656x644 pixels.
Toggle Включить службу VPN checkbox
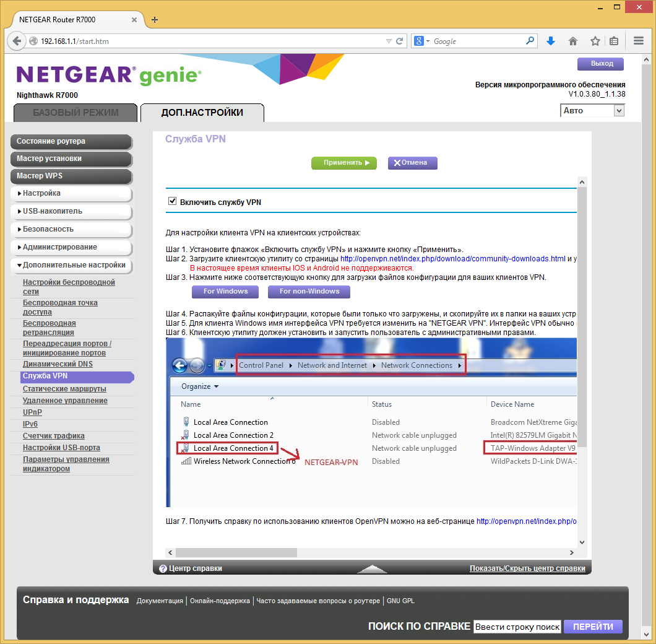point(172,201)
